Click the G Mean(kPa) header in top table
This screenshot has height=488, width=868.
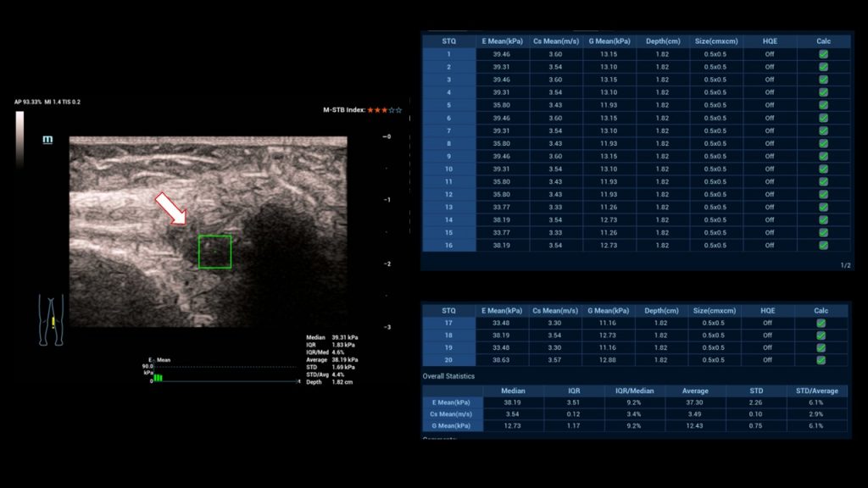609,41
